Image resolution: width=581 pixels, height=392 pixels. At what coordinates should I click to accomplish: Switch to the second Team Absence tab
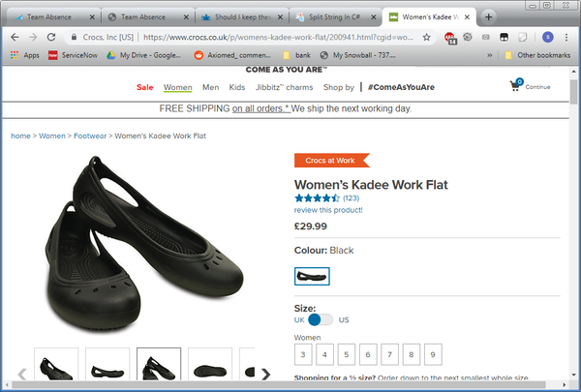(147, 17)
